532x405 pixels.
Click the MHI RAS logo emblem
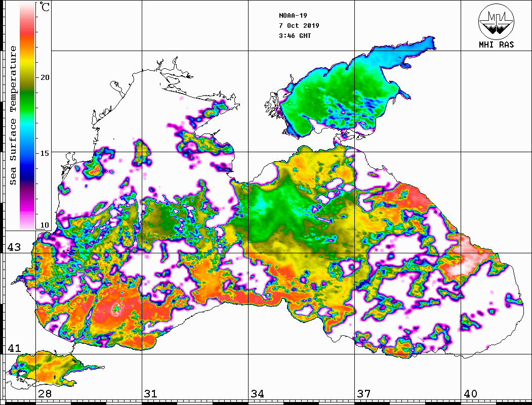point(497,21)
